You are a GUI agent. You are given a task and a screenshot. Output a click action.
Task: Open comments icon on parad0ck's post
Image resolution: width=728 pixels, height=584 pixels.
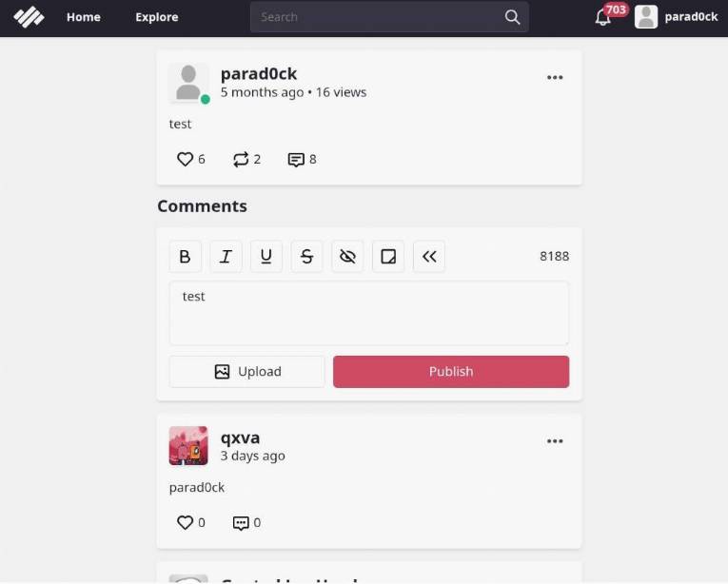pos(296,159)
